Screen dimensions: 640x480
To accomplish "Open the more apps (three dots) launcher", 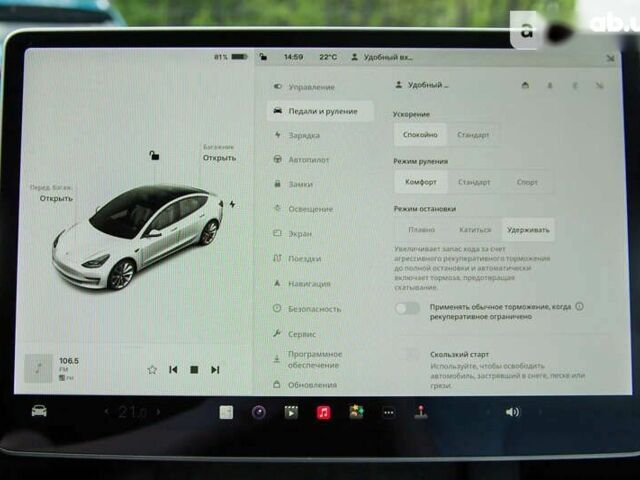I will (x=388, y=412).
